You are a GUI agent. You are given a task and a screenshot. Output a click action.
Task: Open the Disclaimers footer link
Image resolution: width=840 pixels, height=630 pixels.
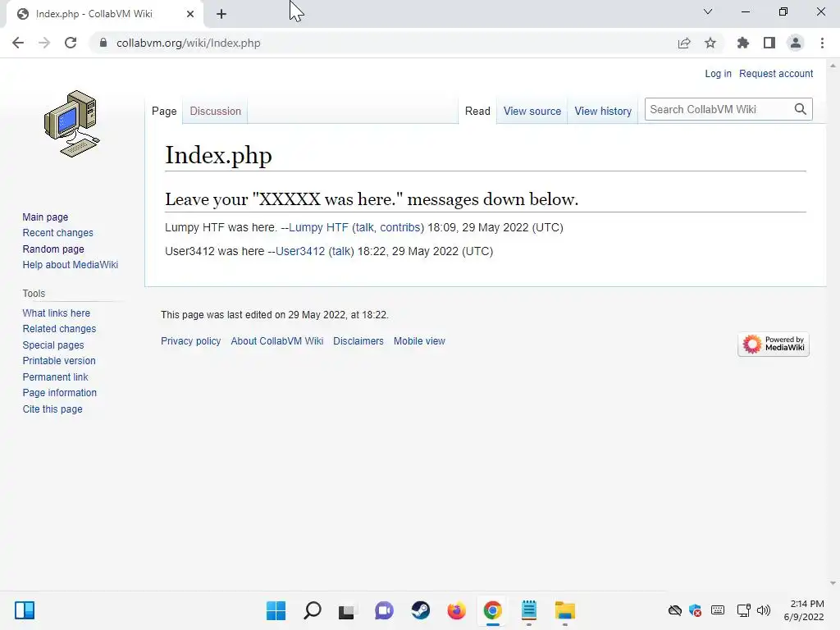(x=358, y=340)
